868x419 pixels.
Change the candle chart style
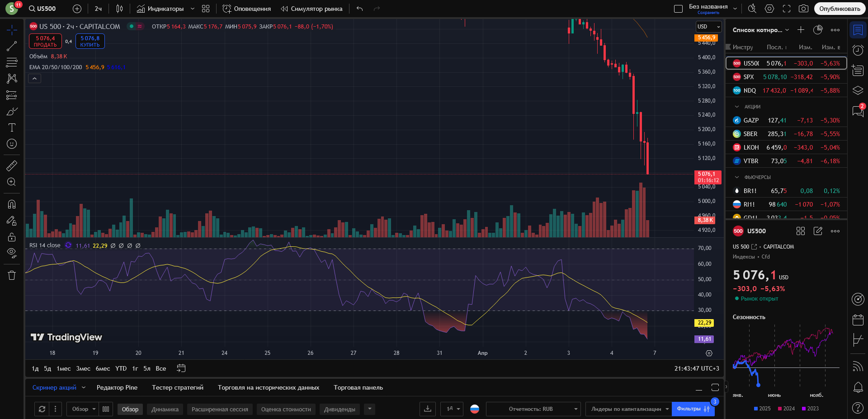tap(119, 9)
